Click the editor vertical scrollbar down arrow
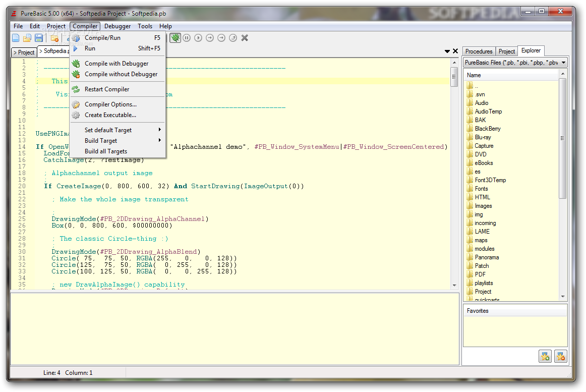The width and height of the screenshot is (586, 392). 454,286
